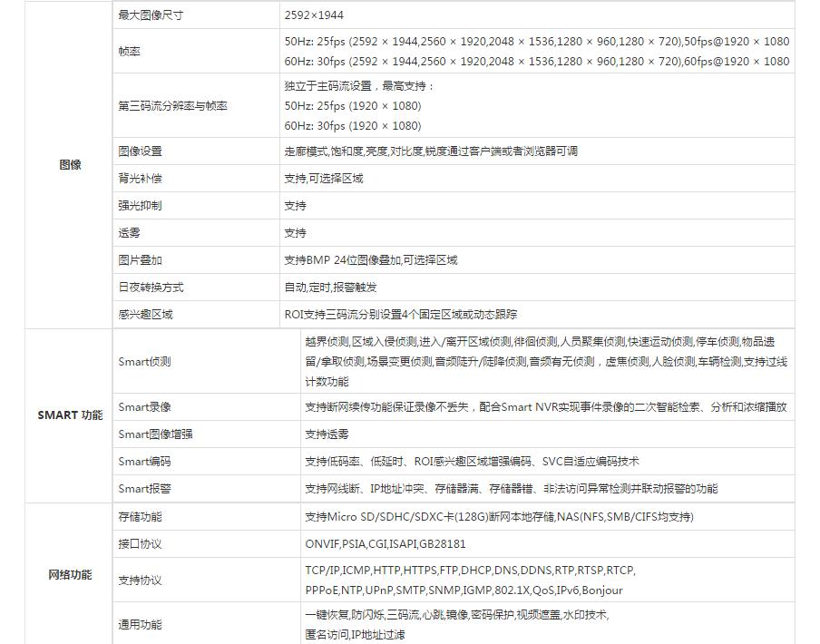
Task: Click the 图像 category cell
Action: coord(70,165)
